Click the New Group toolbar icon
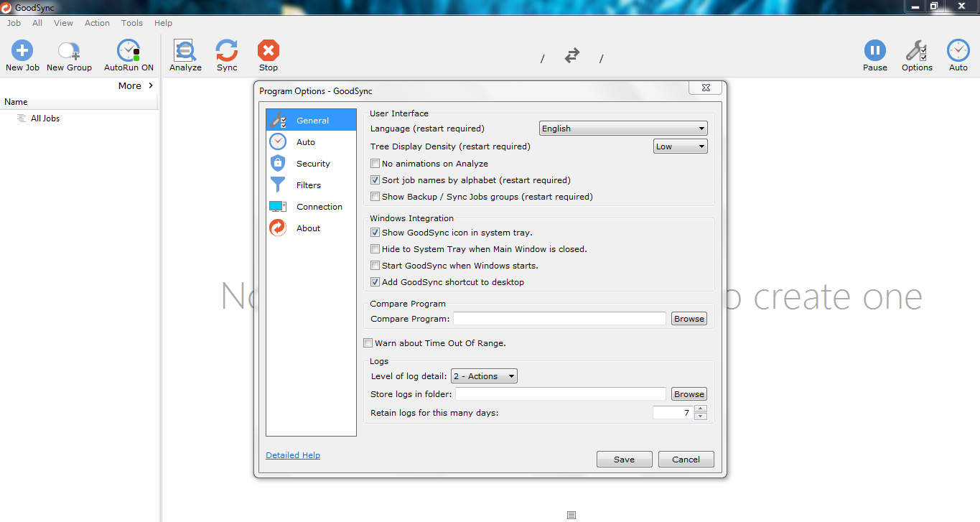 69,51
